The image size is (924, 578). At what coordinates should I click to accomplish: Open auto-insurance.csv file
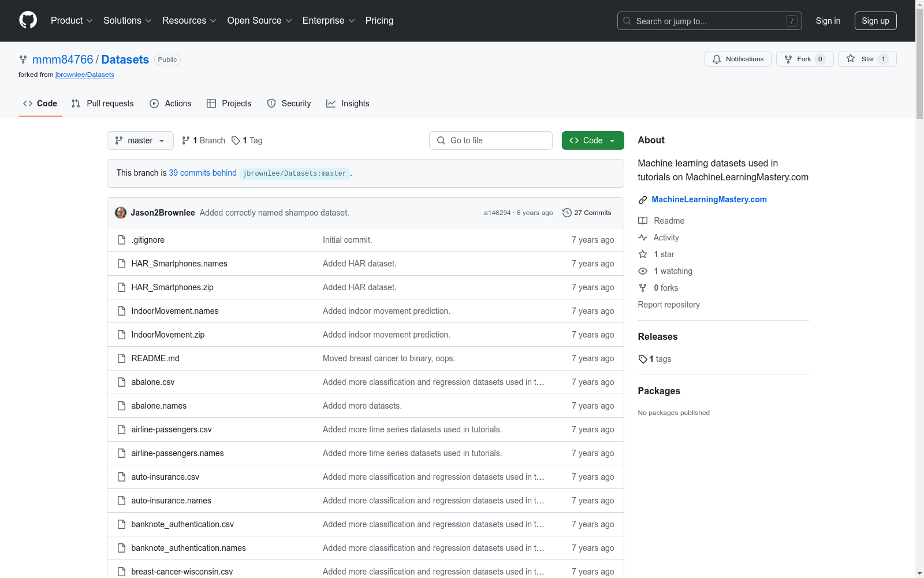point(165,477)
